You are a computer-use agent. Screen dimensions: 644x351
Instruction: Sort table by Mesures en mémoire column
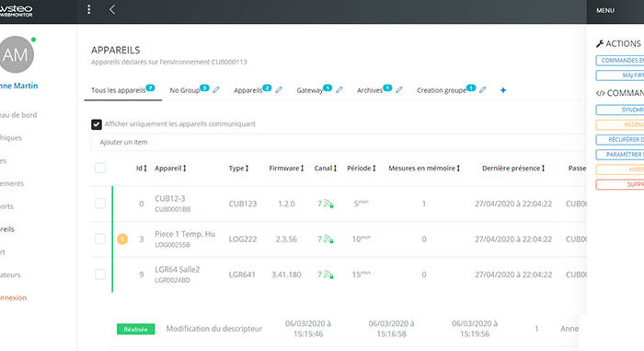pos(424,169)
